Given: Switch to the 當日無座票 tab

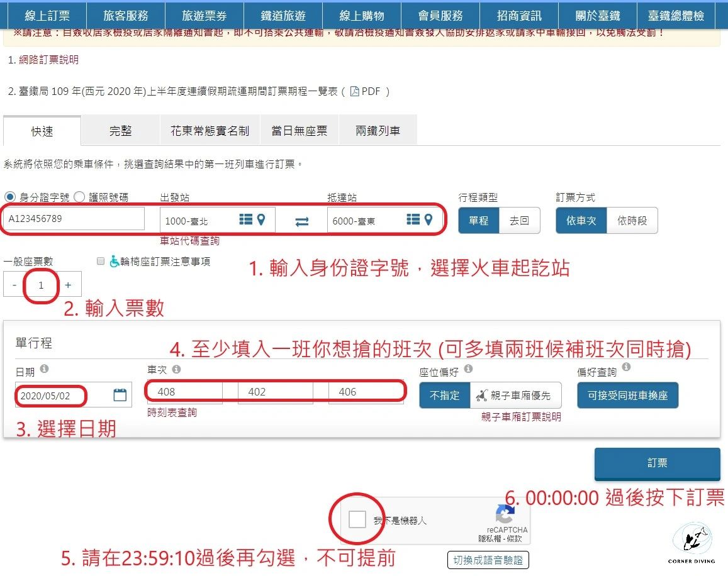Looking at the screenshot, I should (x=300, y=131).
